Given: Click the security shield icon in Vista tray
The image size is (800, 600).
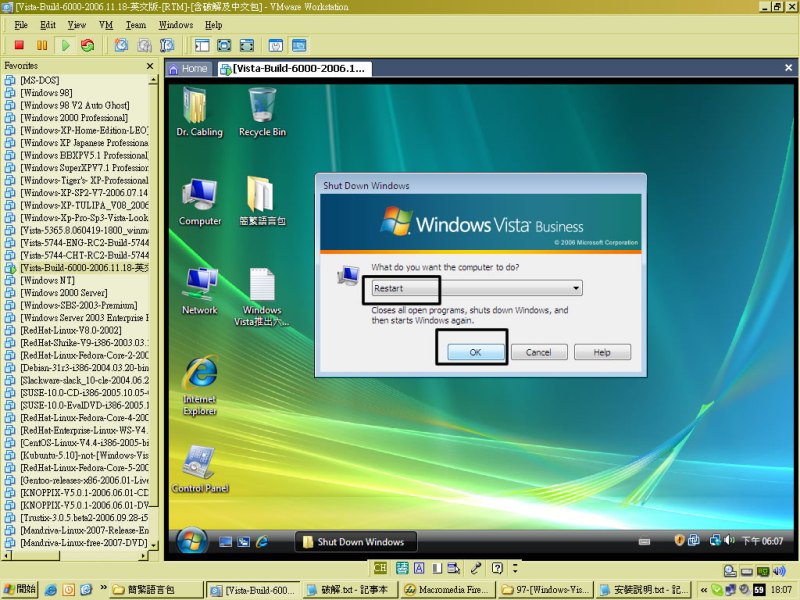Looking at the screenshot, I should tap(679, 540).
